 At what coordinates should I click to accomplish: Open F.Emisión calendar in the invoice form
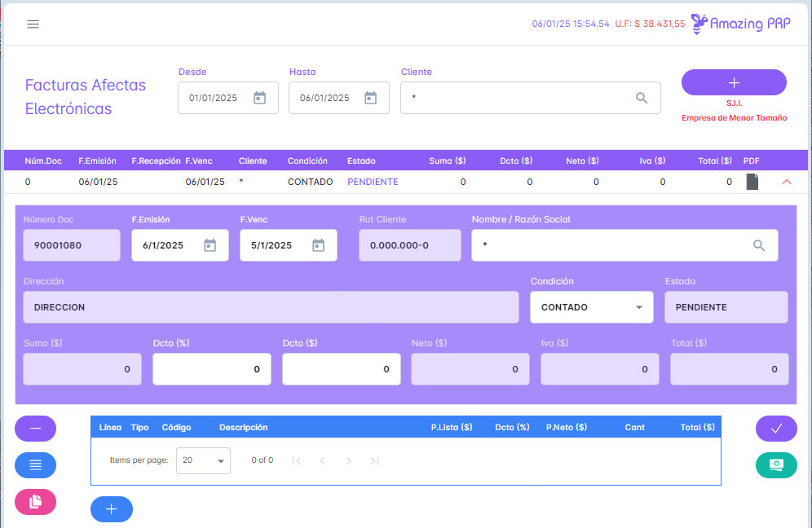click(210, 245)
